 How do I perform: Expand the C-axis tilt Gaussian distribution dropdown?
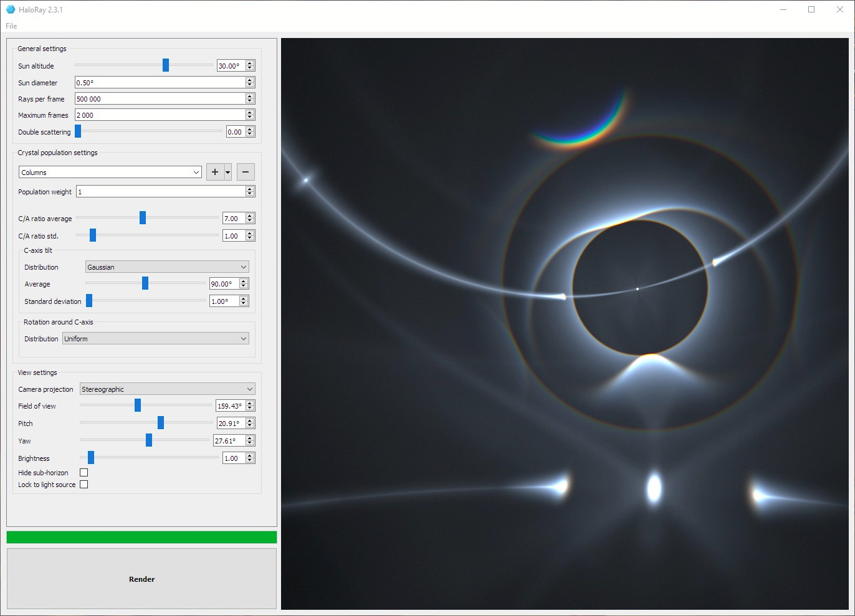[166, 267]
